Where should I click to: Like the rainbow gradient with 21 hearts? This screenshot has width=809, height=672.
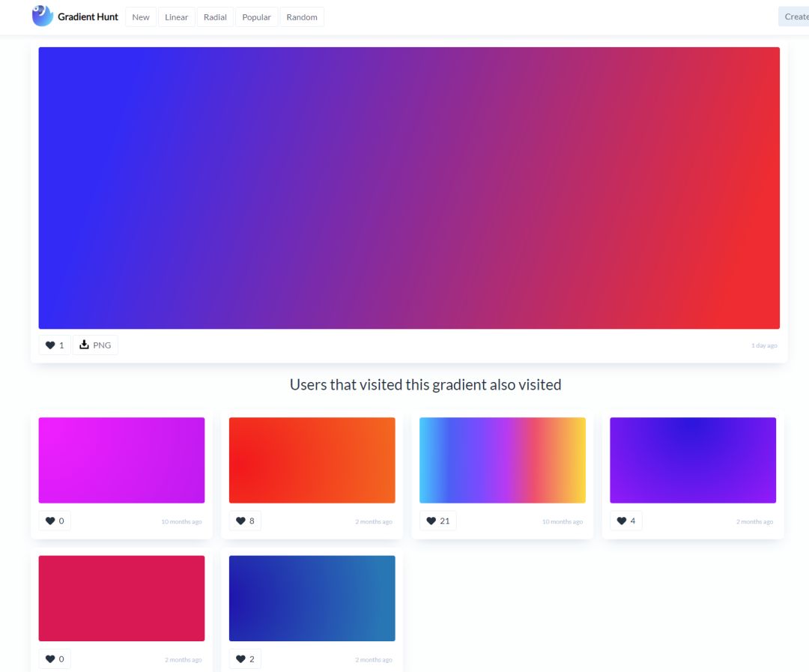pos(437,521)
